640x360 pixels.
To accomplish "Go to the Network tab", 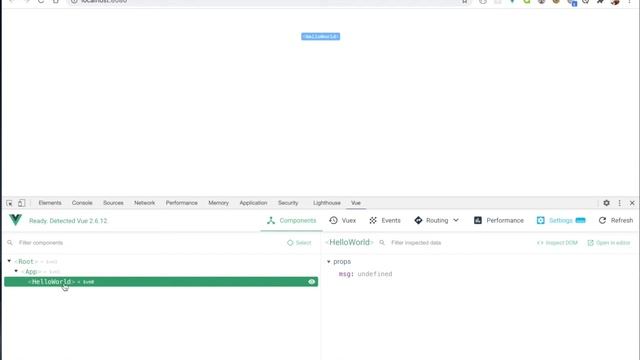I will click(144, 203).
